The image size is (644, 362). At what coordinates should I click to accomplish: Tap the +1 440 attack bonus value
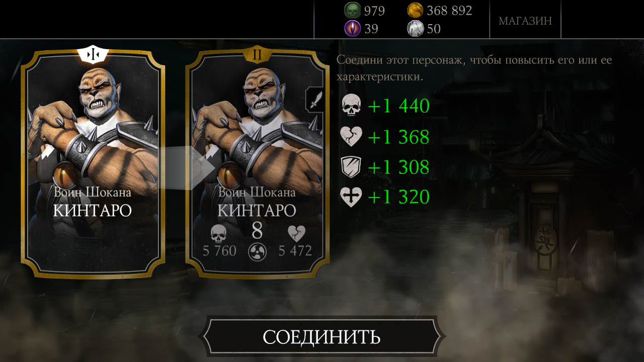click(398, 107)
